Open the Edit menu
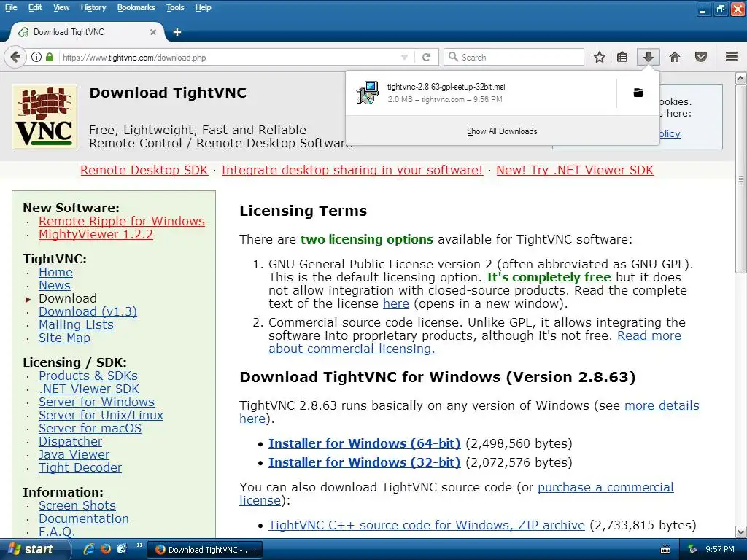Image resolution: width=747 pixels, height=560 pixels. coord(35,7)
